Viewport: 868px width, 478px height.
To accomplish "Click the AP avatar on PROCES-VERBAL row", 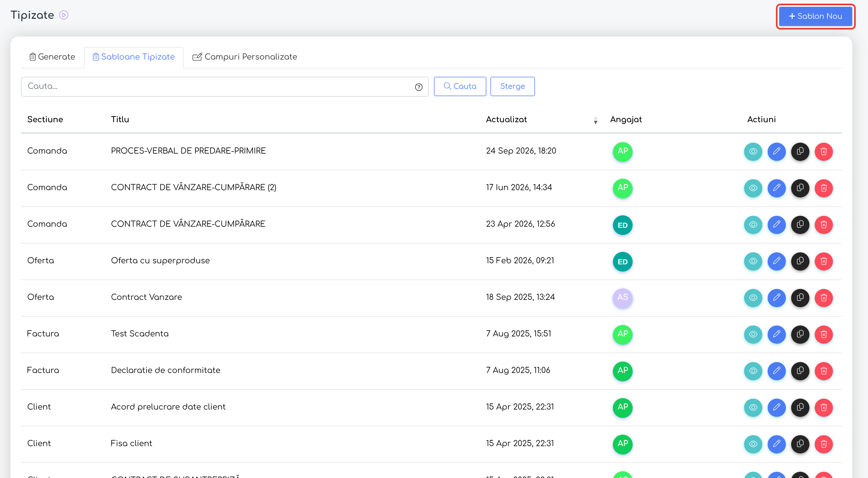I will click(x=622, y=151).
